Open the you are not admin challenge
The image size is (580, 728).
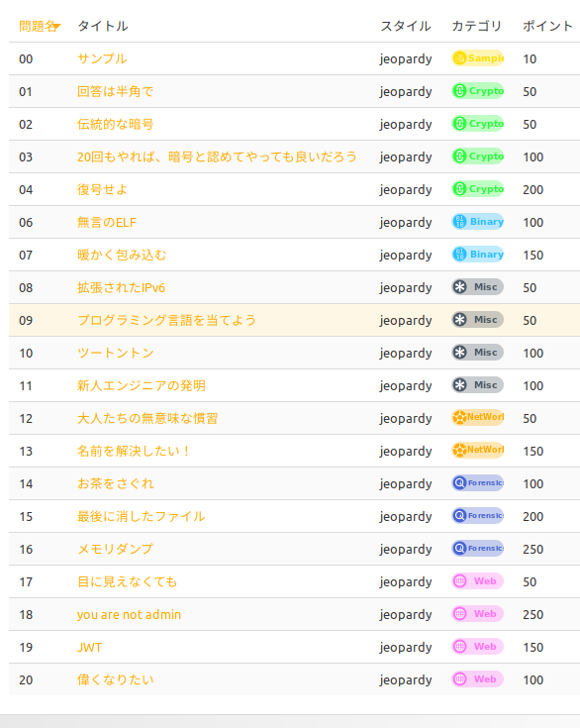point(129,615)
